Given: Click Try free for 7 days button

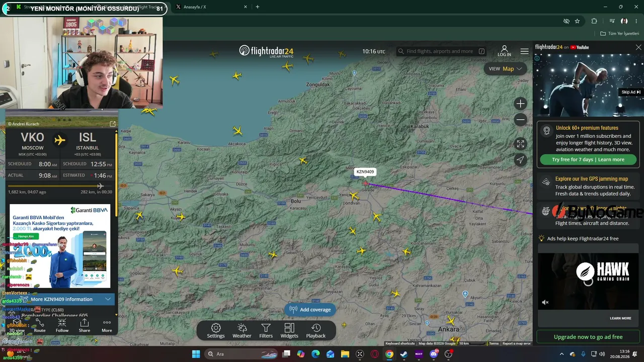Looking at the screenshot, I should [588, 159].
